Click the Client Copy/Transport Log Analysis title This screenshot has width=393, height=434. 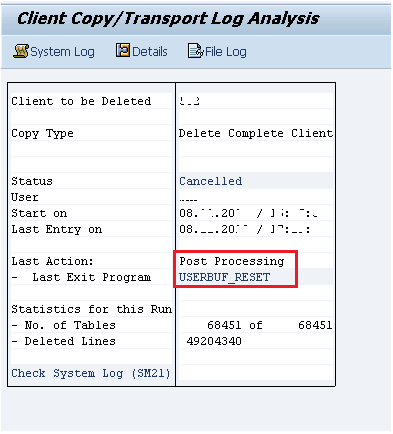click(168, 18)
